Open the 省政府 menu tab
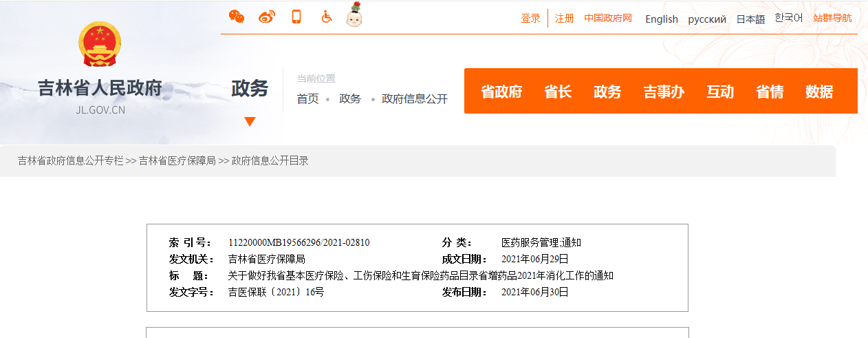868x338 pixels. 501,92
